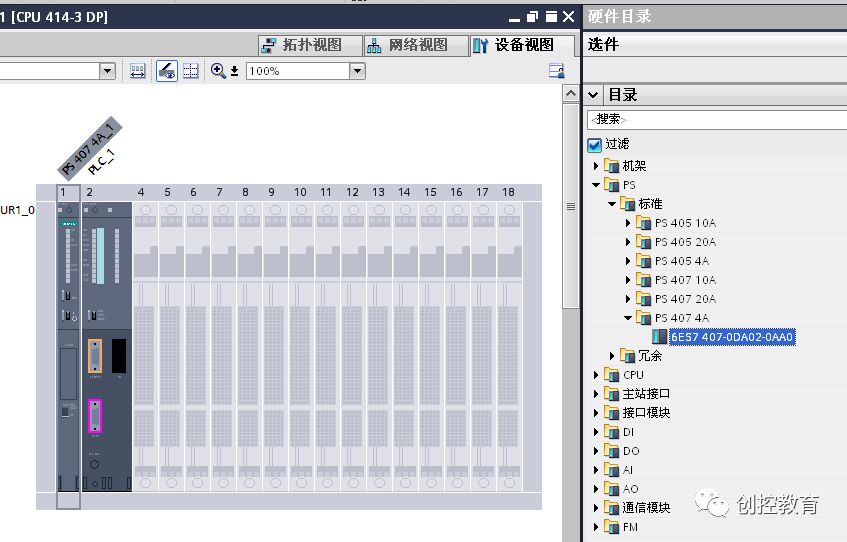847x542 pixels.
Task: Collapse the 目录 catalog section chevron
Action: pos(593,95)
